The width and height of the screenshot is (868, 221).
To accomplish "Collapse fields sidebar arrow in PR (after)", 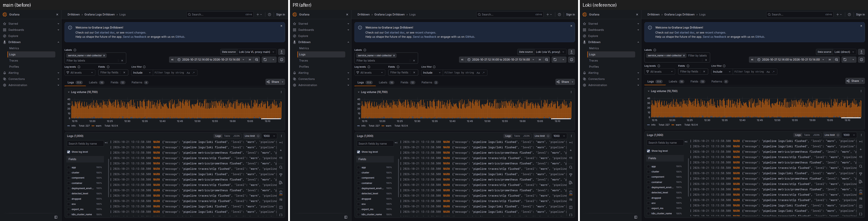I will point(396,143).
